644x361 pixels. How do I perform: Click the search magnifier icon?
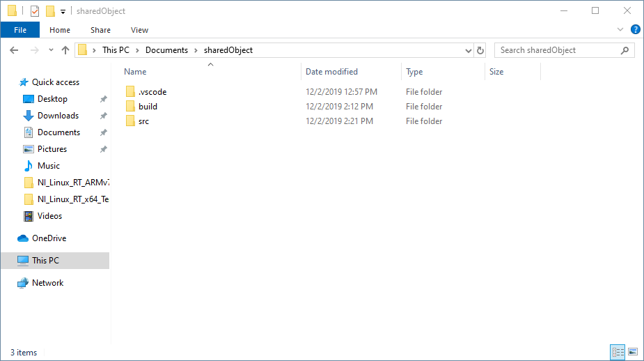625,50
